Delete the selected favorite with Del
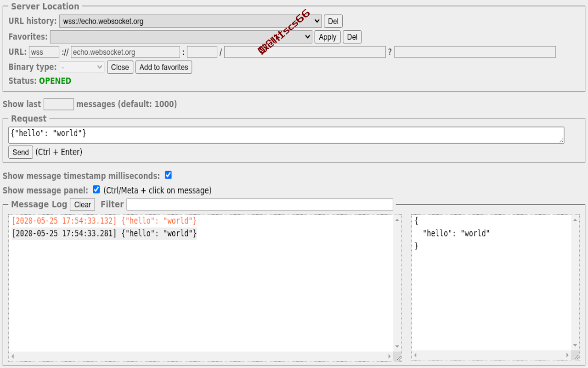 (352, 37)
